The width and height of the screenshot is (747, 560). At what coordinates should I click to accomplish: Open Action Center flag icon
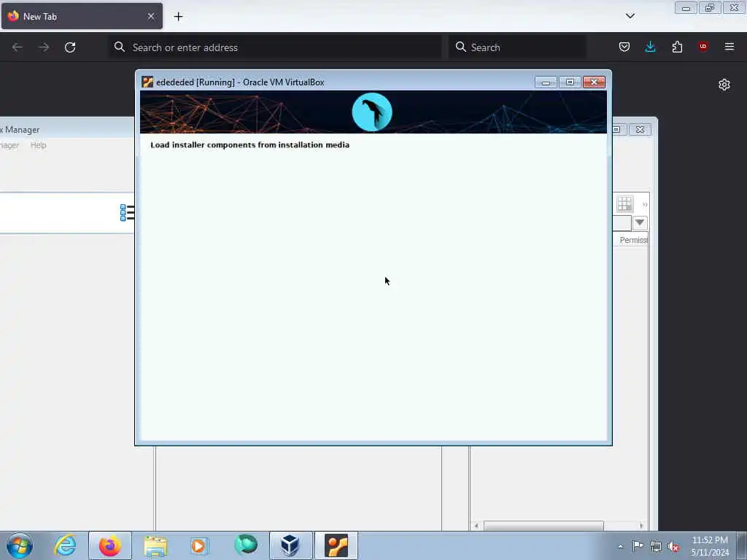[x=638, y=546]
